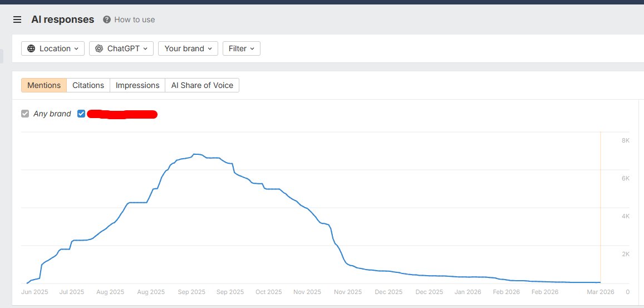644x308 pixels.
Task: Click the Sep 2025 peak on chart line
Action: [196, 154]
